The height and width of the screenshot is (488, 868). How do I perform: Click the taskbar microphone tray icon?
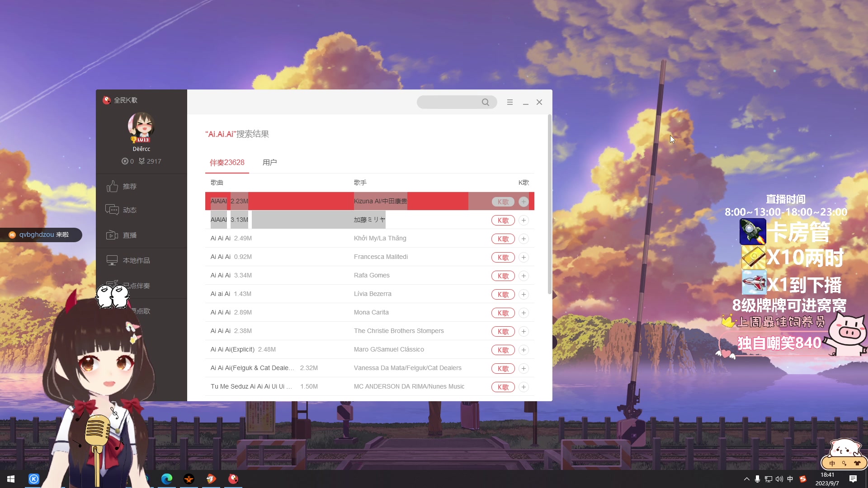point(757,479)
